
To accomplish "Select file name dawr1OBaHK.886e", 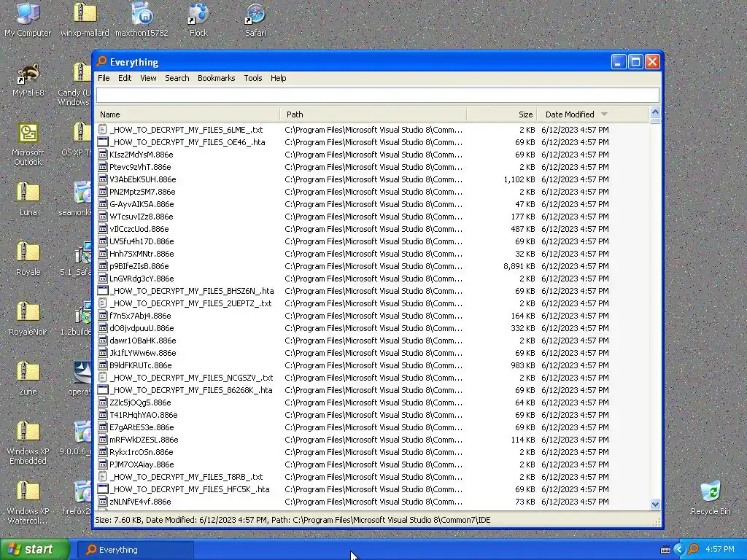I will (143, 341).
